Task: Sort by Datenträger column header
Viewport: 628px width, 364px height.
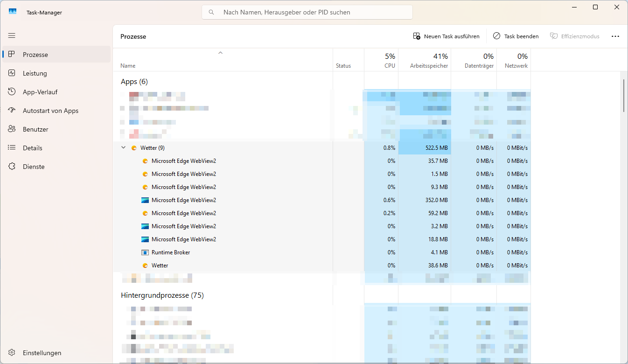Action: [474, 60]
